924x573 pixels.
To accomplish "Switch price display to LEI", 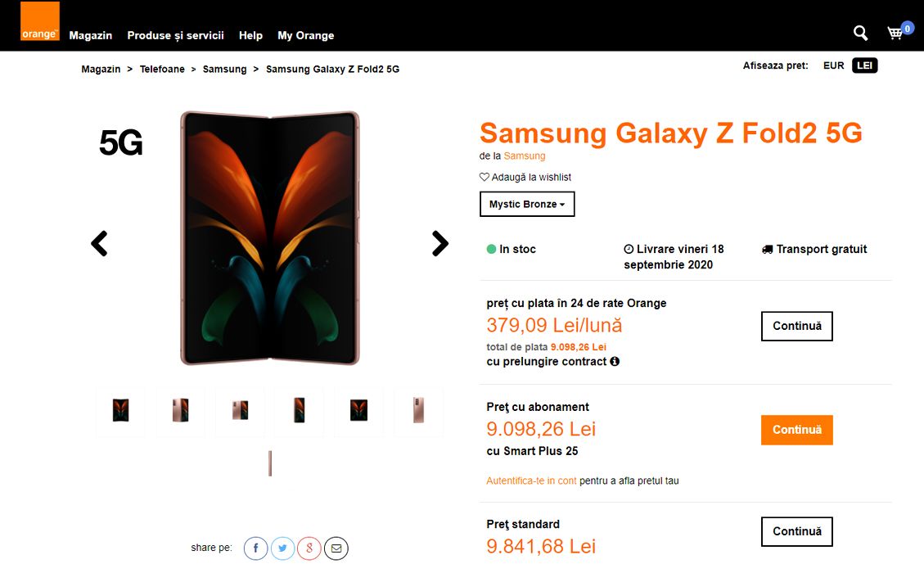I will 864,65.
